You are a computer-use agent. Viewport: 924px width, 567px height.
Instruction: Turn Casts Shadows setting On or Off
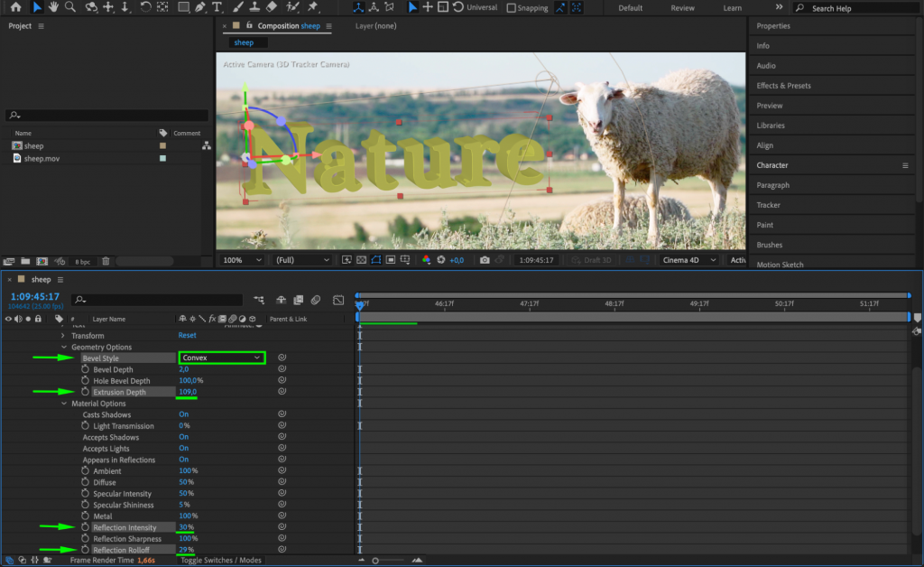[x=183, y=414]
